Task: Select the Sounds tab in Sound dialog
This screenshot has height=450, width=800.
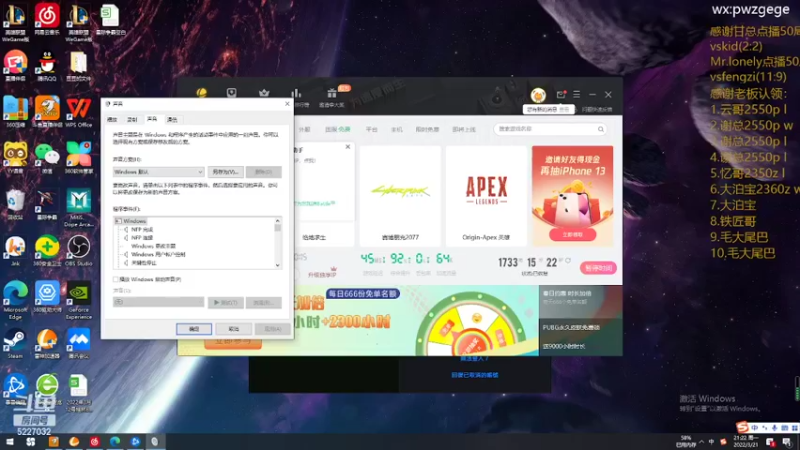Action: [x=152, y=119]
